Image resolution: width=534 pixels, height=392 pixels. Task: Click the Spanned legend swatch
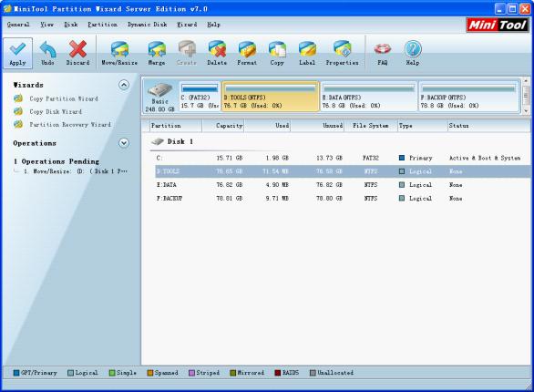click(150, 373)
